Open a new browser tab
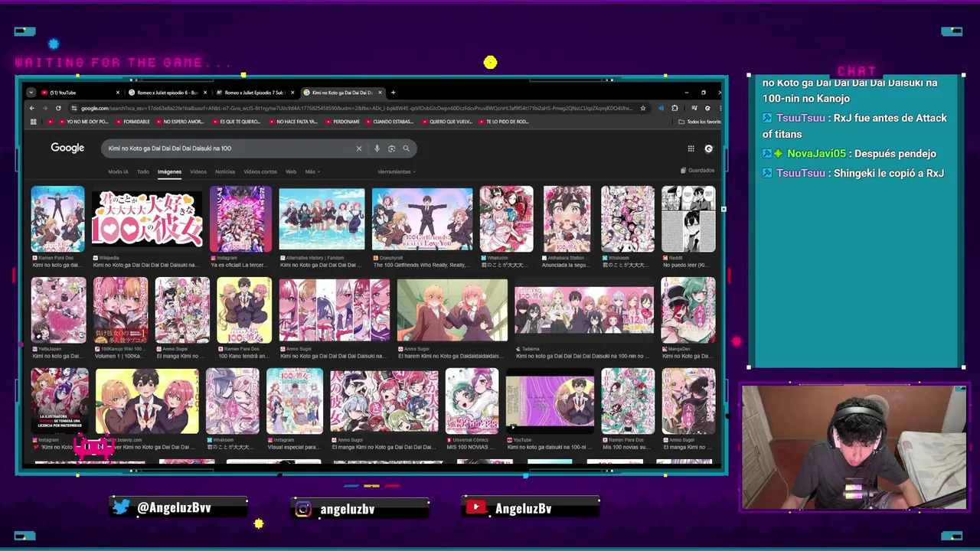 tap(393, 93)
